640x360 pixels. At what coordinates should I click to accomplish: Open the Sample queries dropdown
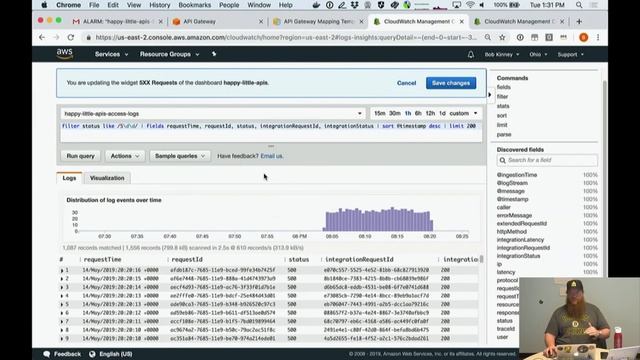click(x=180, y=156)
